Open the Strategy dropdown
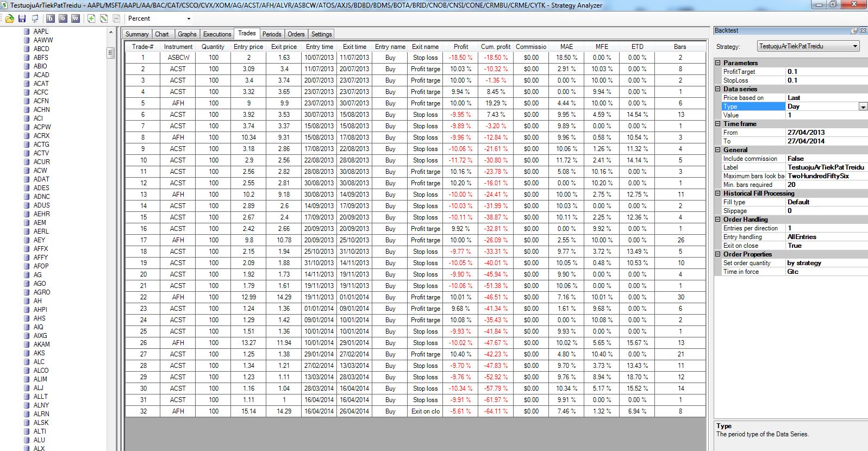The width and height of the screenshot is (868, 451). [855, 46]
